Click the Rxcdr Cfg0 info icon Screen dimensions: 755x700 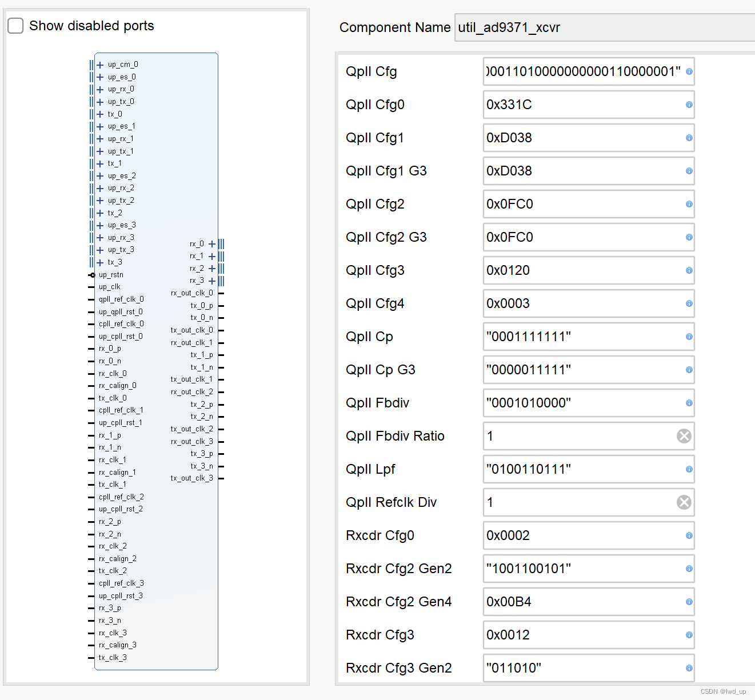(x=689, y=535)
